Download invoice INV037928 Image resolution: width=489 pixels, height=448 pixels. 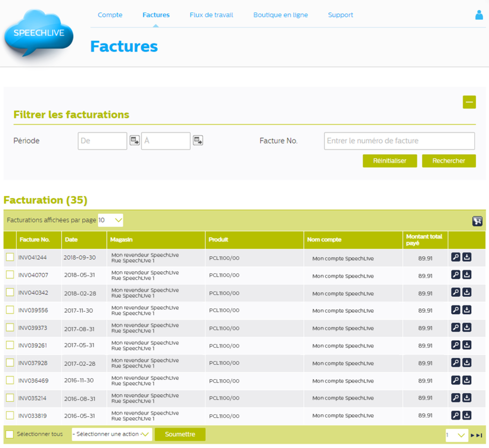click(x=466, y=363)
